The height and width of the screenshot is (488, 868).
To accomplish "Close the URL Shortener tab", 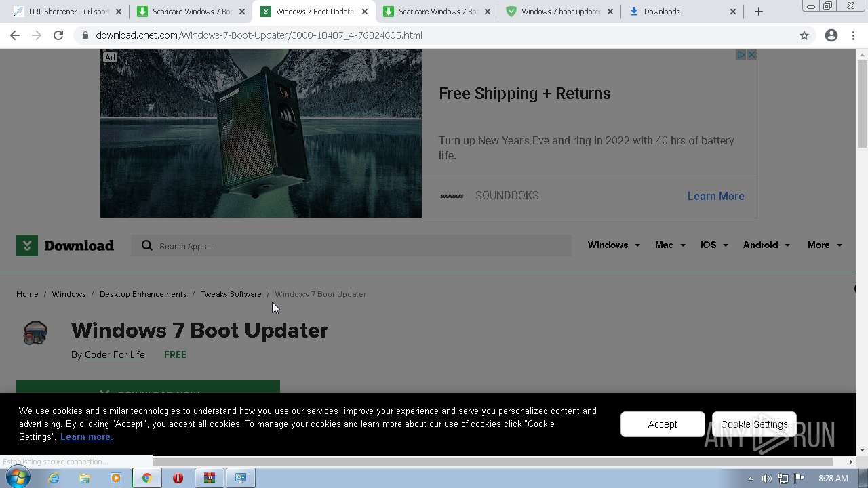I will (119, 12).
